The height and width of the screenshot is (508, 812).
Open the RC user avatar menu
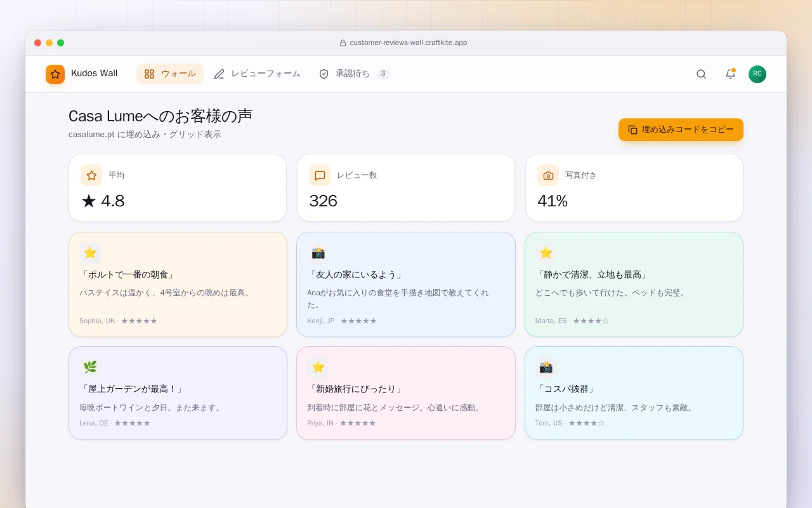pos(757,74)
